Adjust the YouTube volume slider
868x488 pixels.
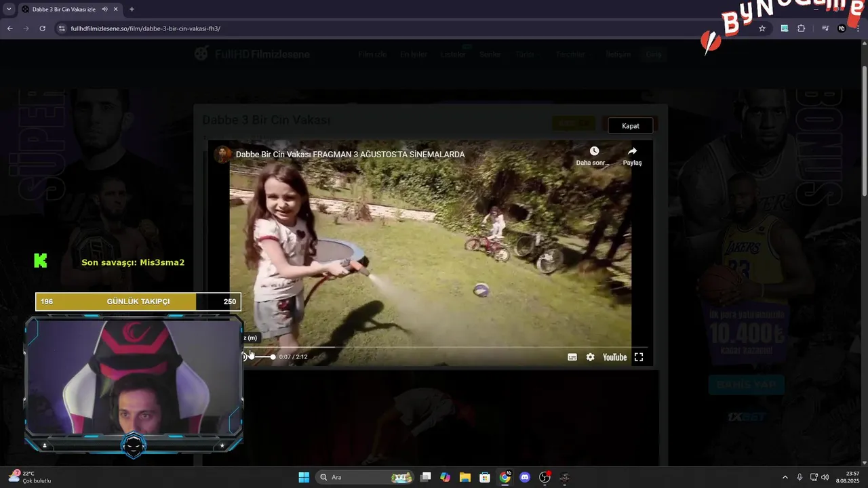coord(262,357)
